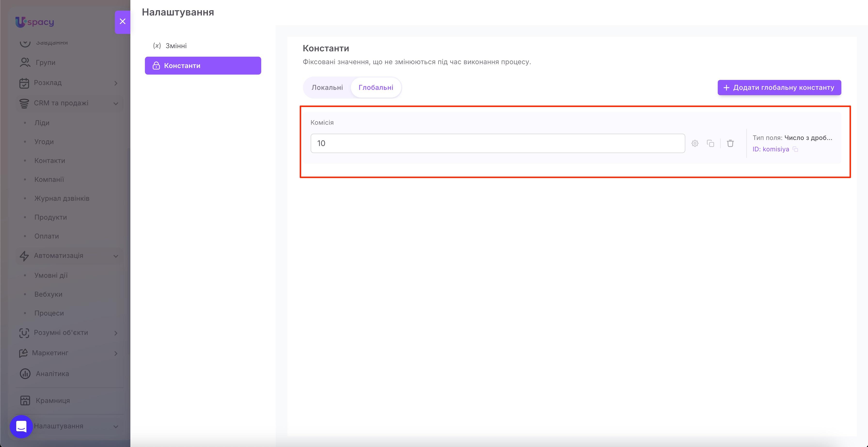
Task: Expand the Розклад submenu arrow
Action: [116, 83]
